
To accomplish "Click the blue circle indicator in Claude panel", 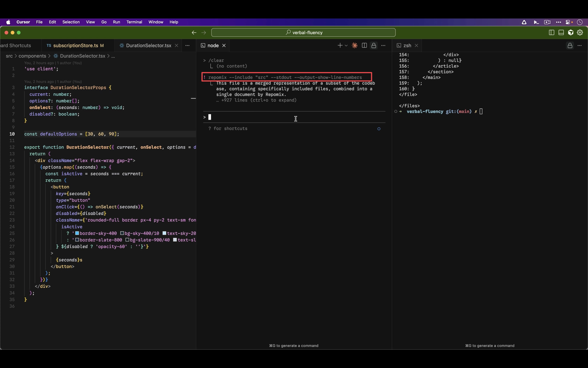I will coord(379,129).
